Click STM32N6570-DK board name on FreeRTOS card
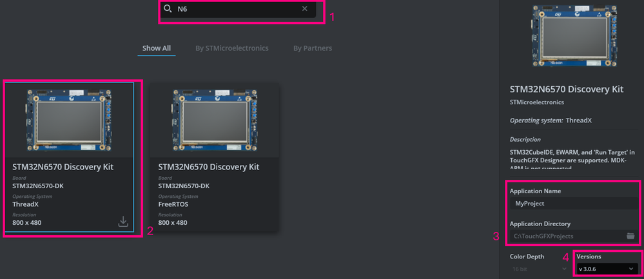The width and height of the screenshot is (644, 279). [184, 186]
